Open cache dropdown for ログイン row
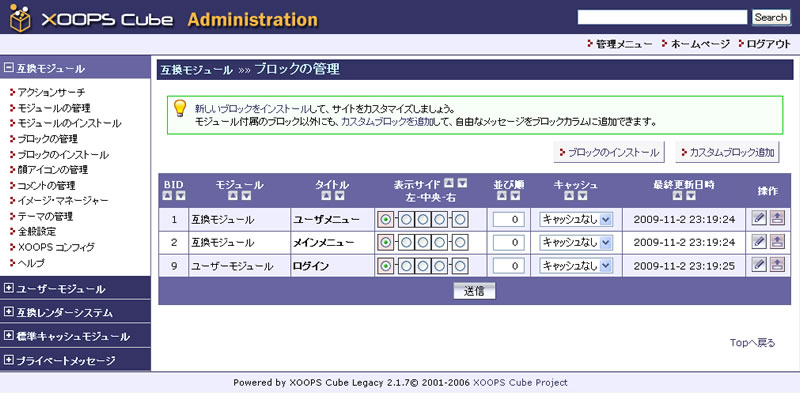 click(x=576, y=265)
